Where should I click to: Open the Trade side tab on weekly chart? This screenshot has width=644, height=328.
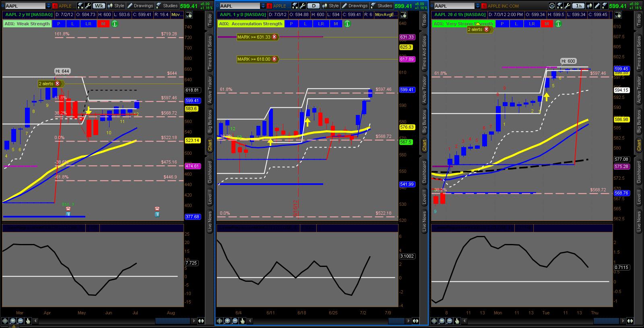tap(210, 20)
